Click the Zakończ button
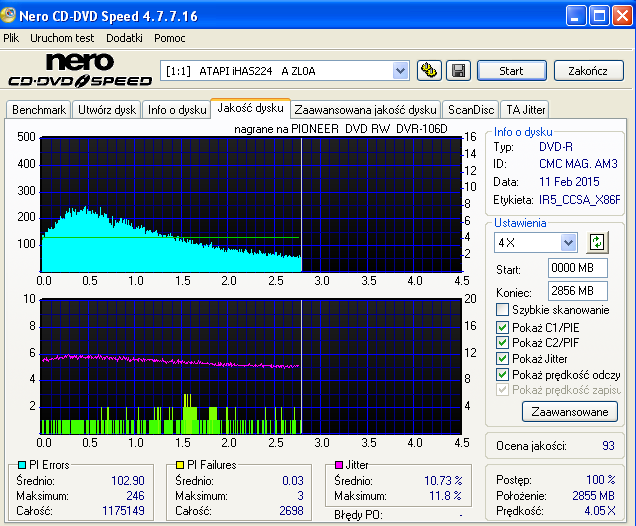The width and height of the screenshot is (636, 526). pyautogui.click(x=588, y=71)
